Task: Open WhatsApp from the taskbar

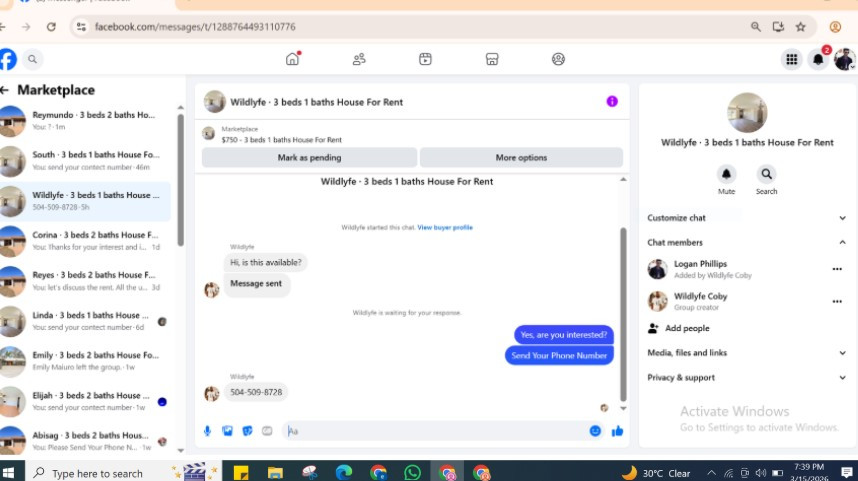Action: point(412,472)
